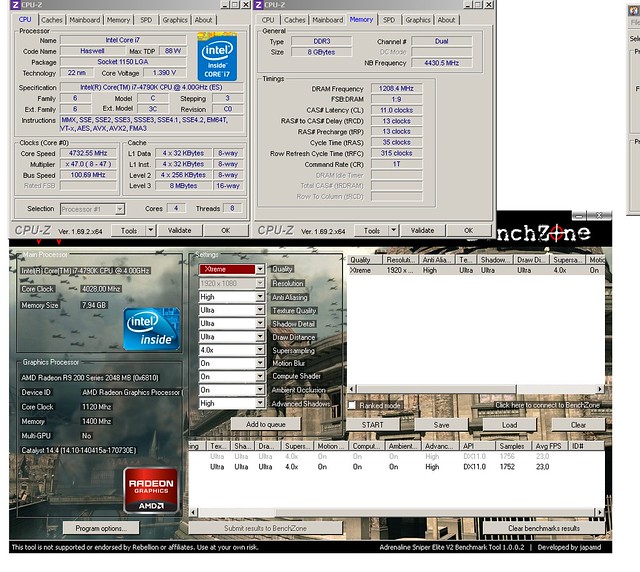The height and width of the screenshot is (572, 640).
Task: Open the Draw Distance dropdown
Action: pos(260,336)
